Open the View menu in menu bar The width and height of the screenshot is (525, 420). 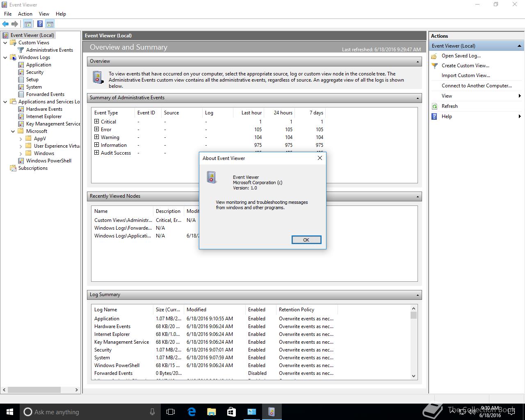coord(44,14)
